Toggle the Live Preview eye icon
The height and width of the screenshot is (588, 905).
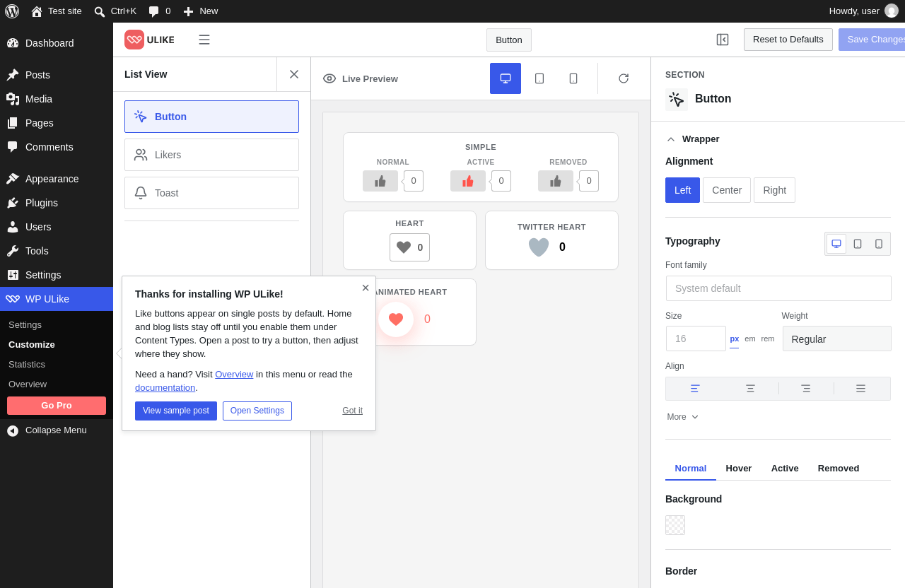(329, 78)
